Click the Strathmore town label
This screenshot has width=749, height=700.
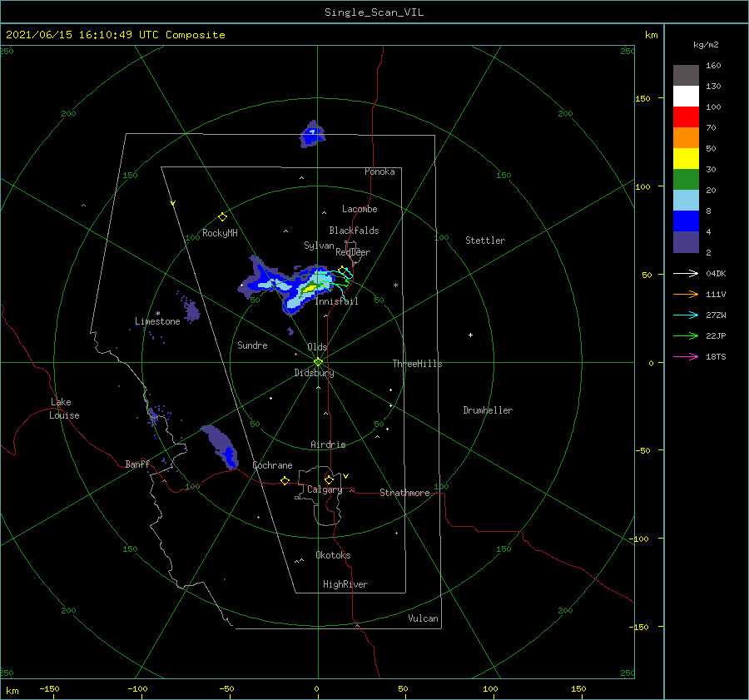pos(404,493)
